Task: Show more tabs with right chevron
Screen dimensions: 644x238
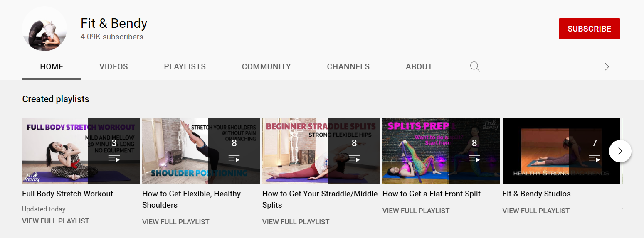Action: (x=607, y=66)
